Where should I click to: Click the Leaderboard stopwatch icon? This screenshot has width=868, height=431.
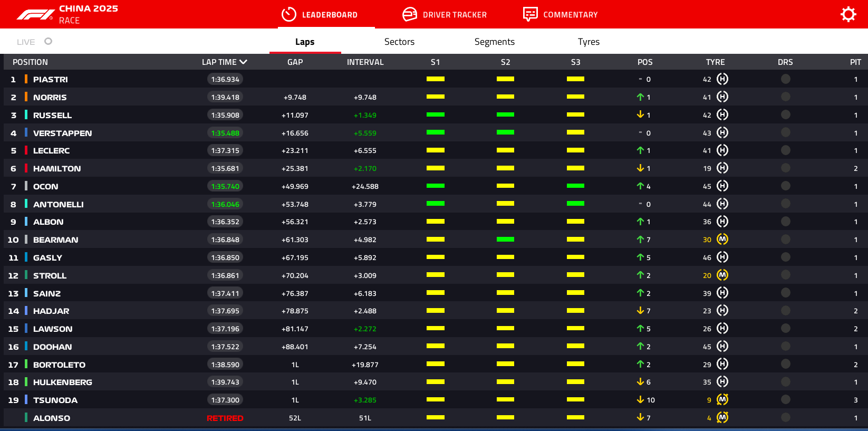(289, 14)
